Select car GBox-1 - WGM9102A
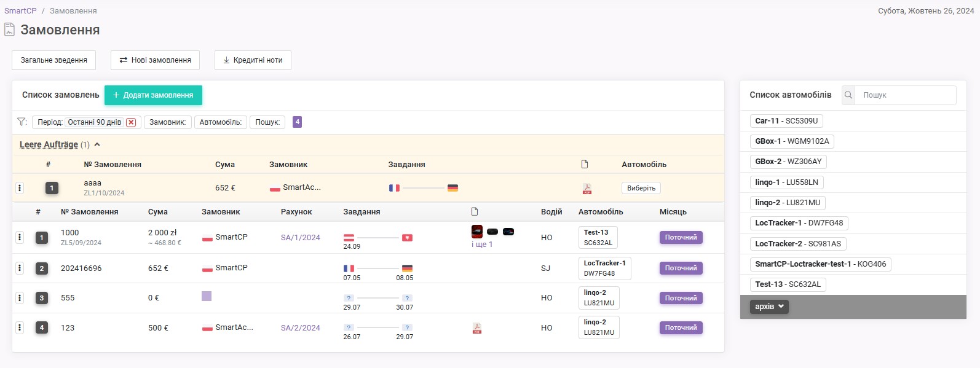 click(x=792, y=141)
